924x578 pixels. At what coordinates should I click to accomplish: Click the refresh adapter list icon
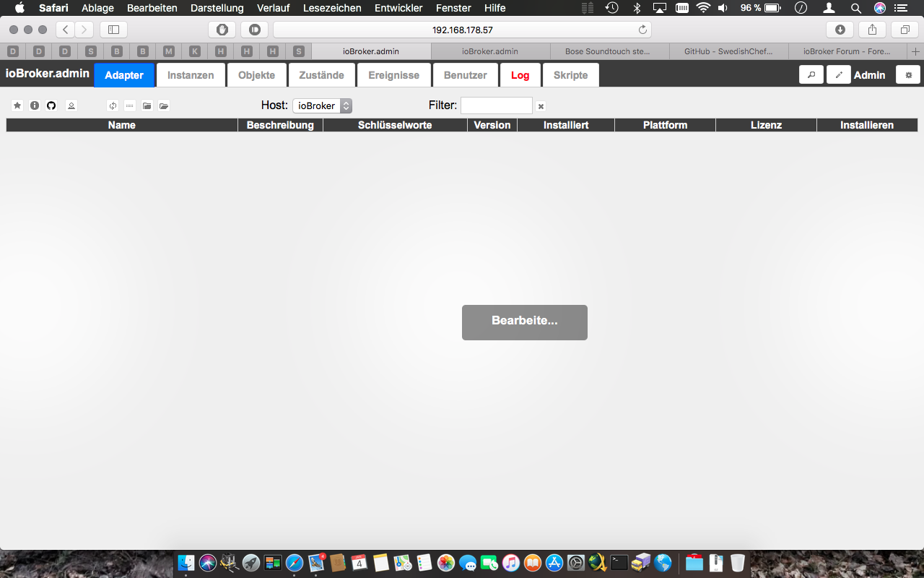[x=113, y=105]
